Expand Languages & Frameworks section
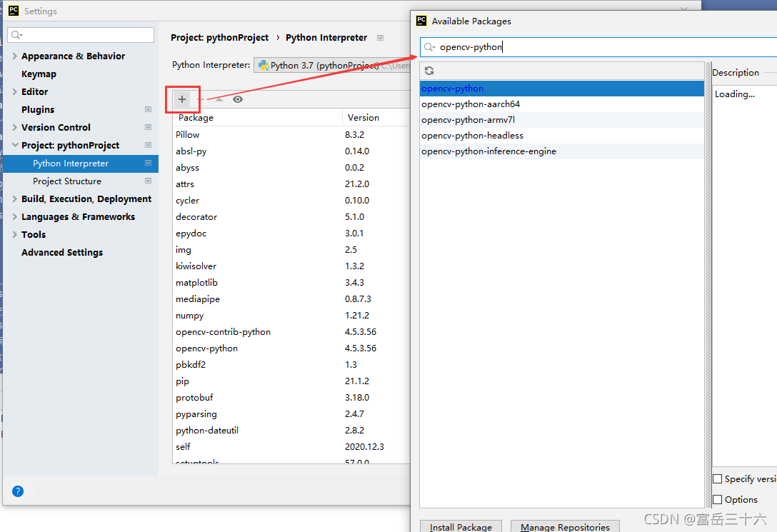This screenshot has height=532, width=777. coord(14,216)
